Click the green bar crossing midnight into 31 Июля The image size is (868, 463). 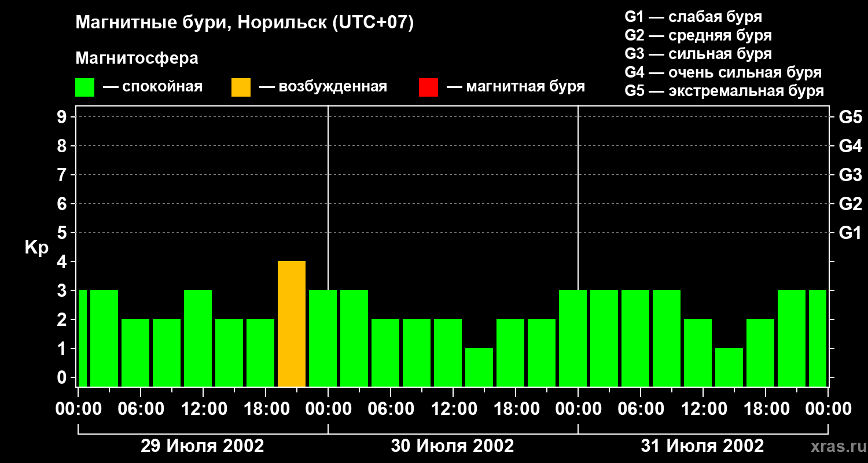[573, 339]
